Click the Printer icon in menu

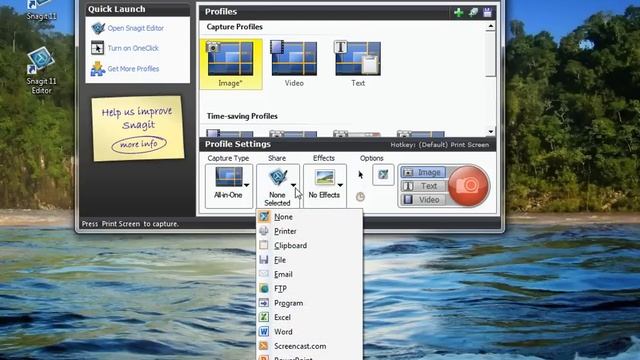(x=264, y=231)
